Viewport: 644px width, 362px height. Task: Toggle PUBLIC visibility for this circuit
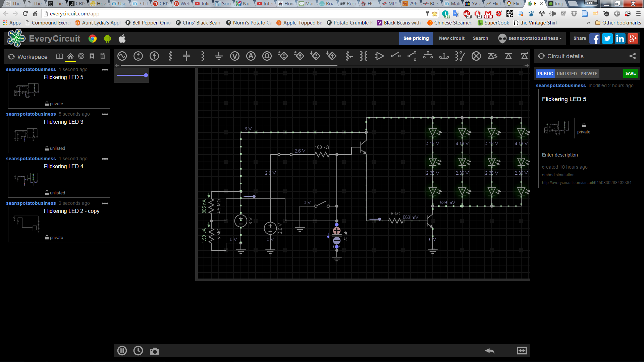545,73
